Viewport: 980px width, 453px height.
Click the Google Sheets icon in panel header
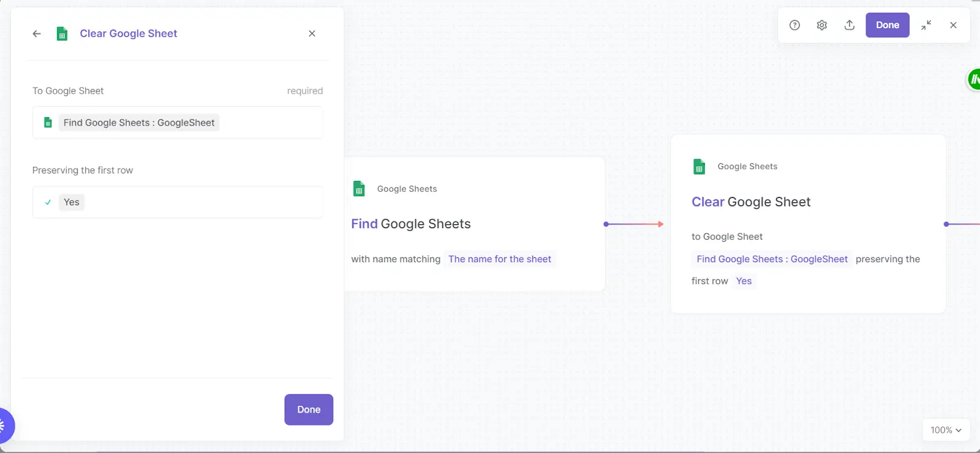pyautogui.click(x=62, y=34)
